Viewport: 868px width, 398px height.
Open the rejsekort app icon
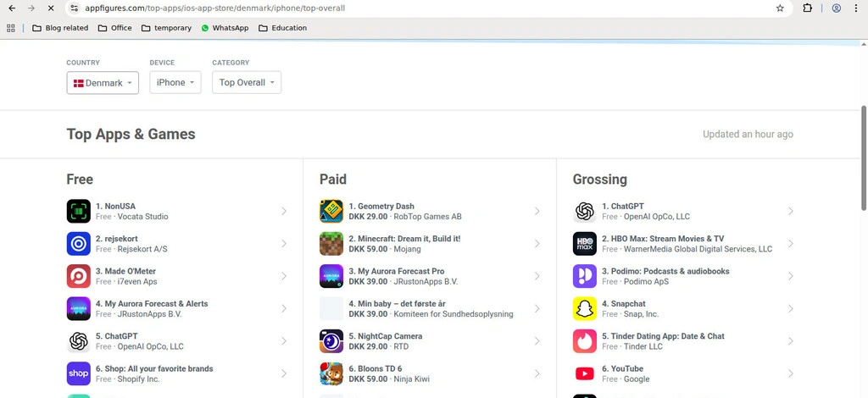click(79, 244)
